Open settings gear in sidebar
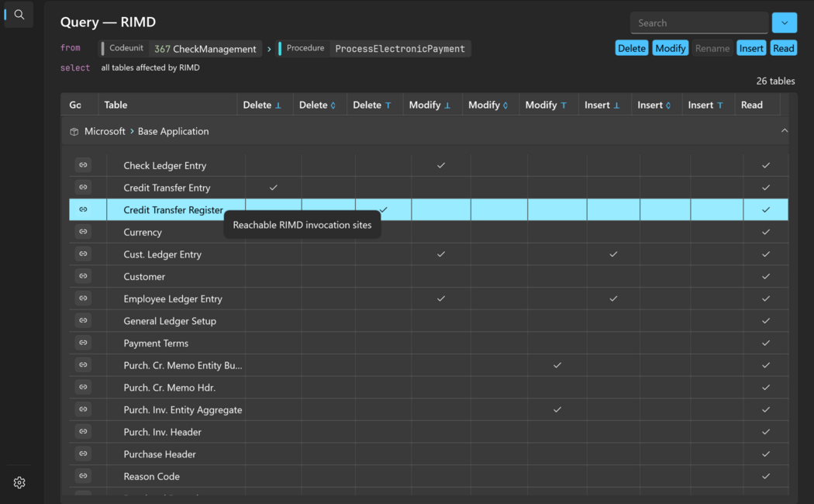 pyautogui.click(x=19, y=483)
